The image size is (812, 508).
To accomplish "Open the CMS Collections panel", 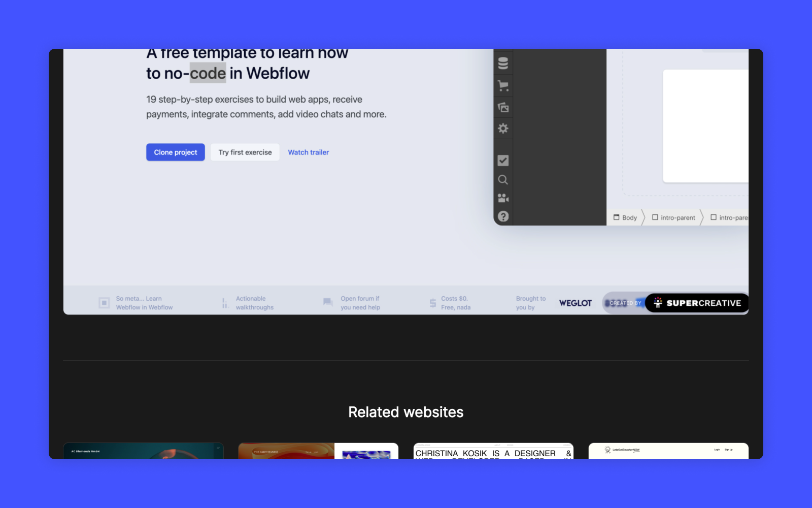I will [503, 63].
